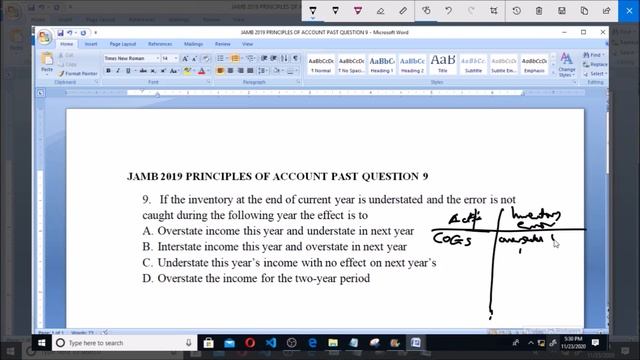Customize Quick Access Toolbar dropdown
640x360 pixels.
tap(96, 33)
